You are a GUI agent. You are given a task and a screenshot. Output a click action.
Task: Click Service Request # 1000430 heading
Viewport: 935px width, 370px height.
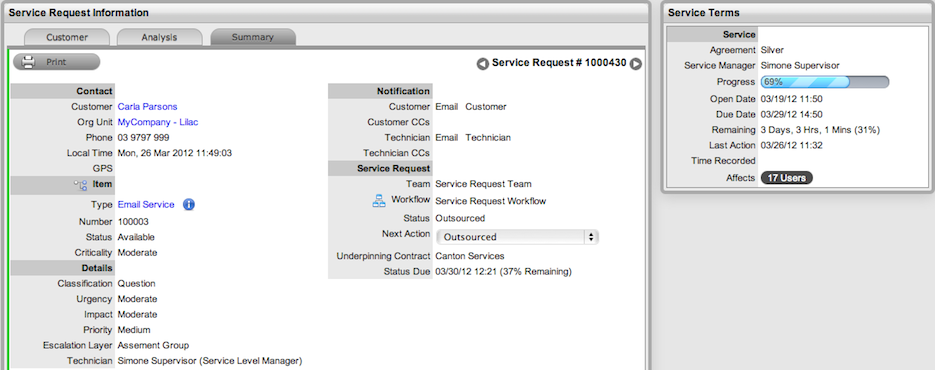click(559, 63)
